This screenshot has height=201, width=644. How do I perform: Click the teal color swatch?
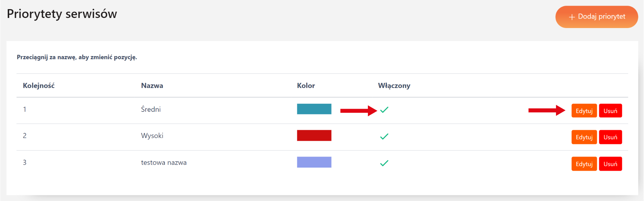pyautogui.click(x=314, y=109)
